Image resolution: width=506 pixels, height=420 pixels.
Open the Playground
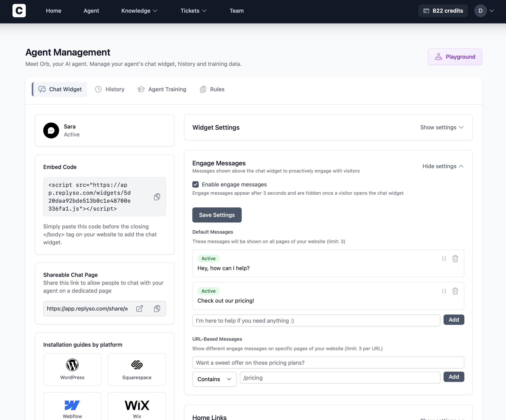[455, 57]
